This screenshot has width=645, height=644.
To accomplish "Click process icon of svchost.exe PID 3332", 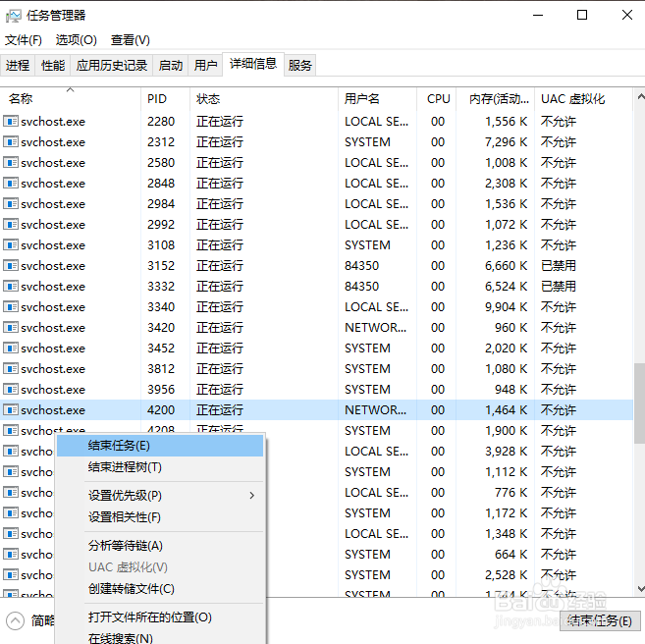I will 11,287.
